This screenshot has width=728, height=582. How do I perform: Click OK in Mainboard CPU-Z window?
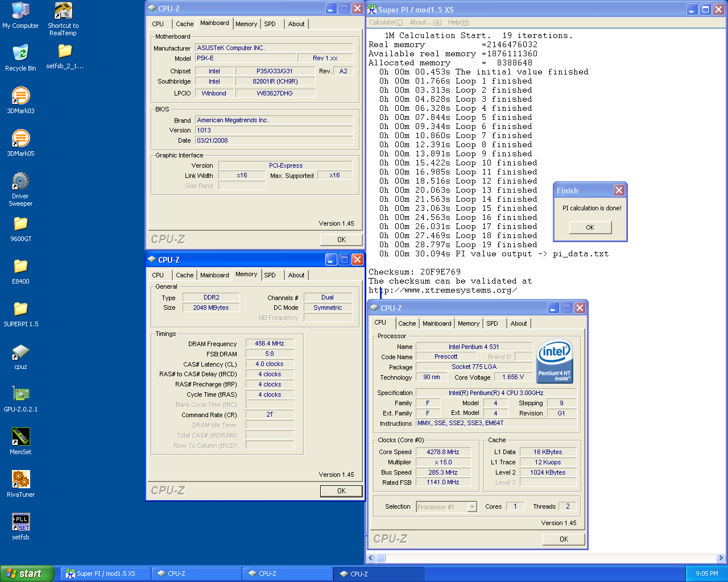point(341,239)
